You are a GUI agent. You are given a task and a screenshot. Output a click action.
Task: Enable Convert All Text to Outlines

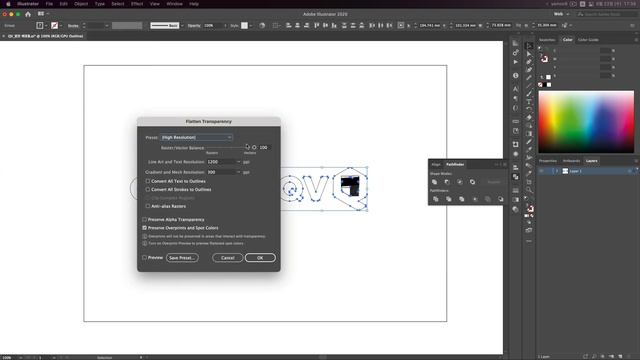[x=148, y=181]
